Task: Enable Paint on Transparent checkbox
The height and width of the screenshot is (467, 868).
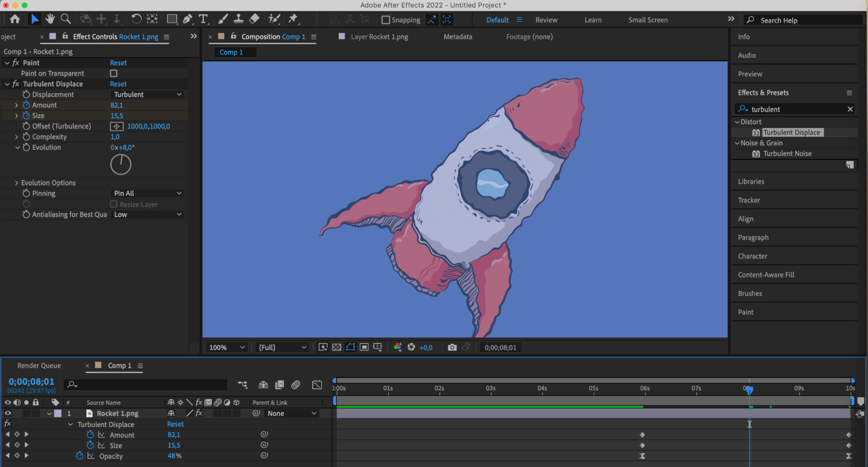Action: point(114,73)
